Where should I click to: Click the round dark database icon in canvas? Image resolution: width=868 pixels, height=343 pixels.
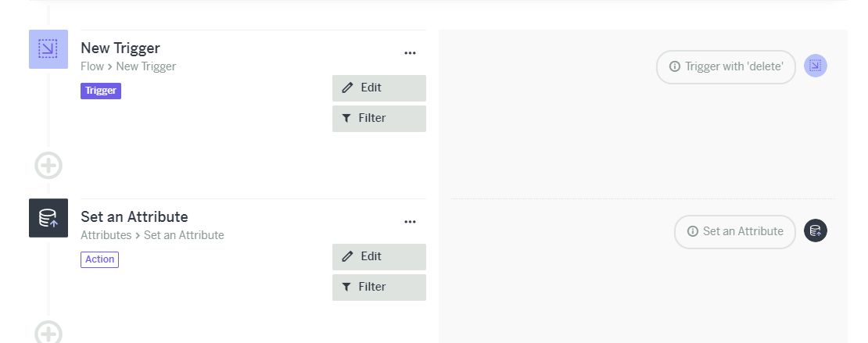816,230
